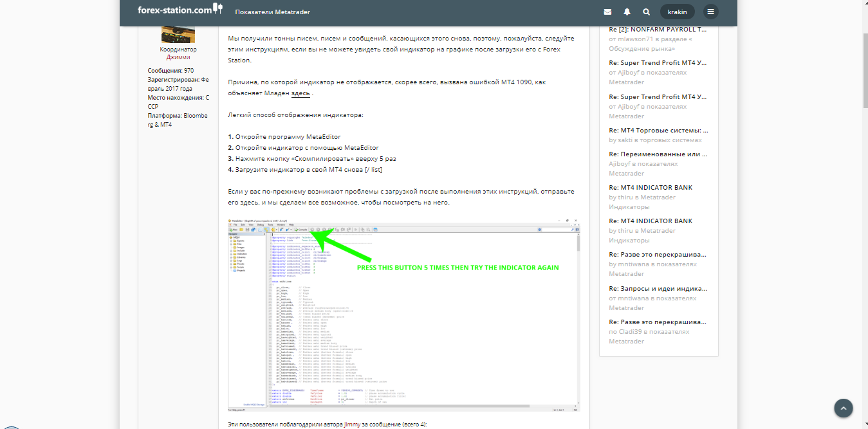Viewport: 868px width, 429px height.
Task: Open the forex-station.com home logo
Action: pos(180,10)
